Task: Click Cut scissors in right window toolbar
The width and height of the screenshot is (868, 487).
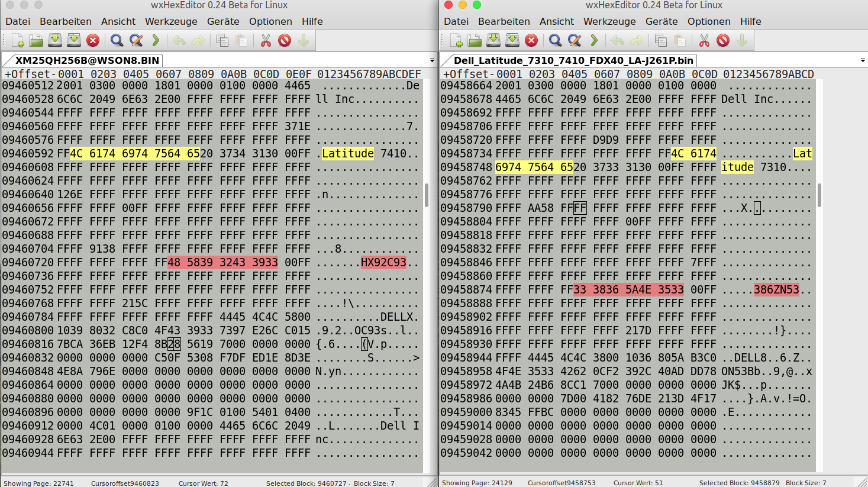Action: (704, 40)
